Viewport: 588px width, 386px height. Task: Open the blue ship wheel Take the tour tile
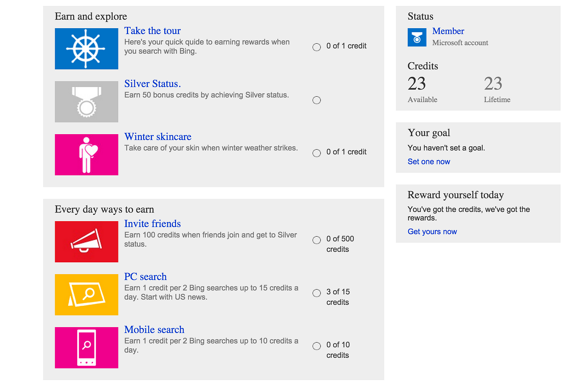[x=87, y=49]
